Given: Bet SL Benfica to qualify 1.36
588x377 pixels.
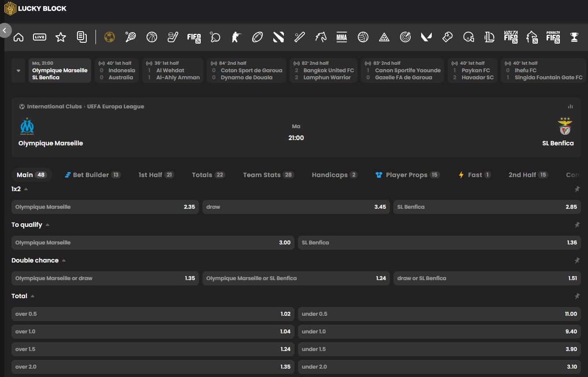Looking at the screenshot, I should (x=439, y=243).
